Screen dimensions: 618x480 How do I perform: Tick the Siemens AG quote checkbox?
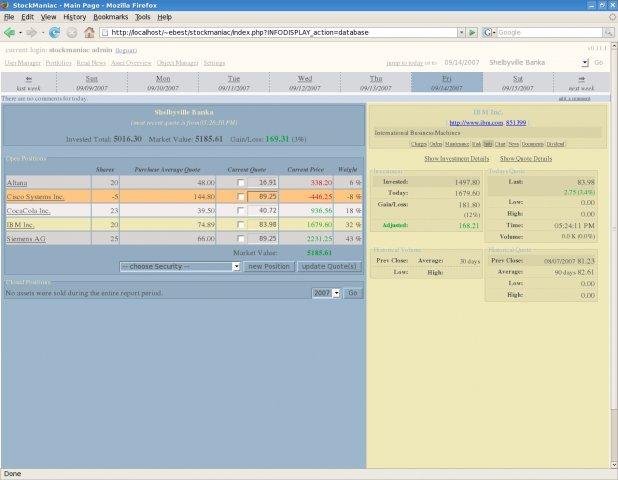[240, 238]
